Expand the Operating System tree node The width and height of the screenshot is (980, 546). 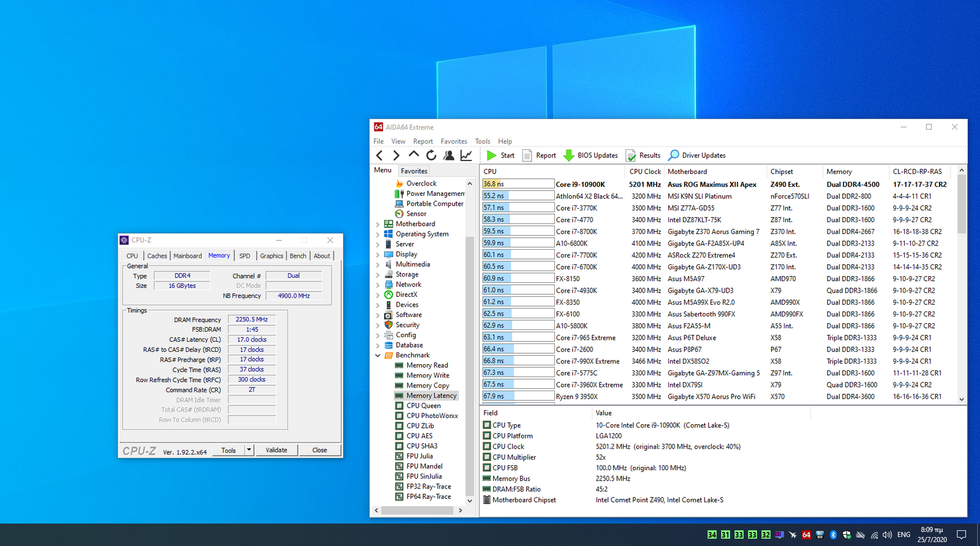377,234
